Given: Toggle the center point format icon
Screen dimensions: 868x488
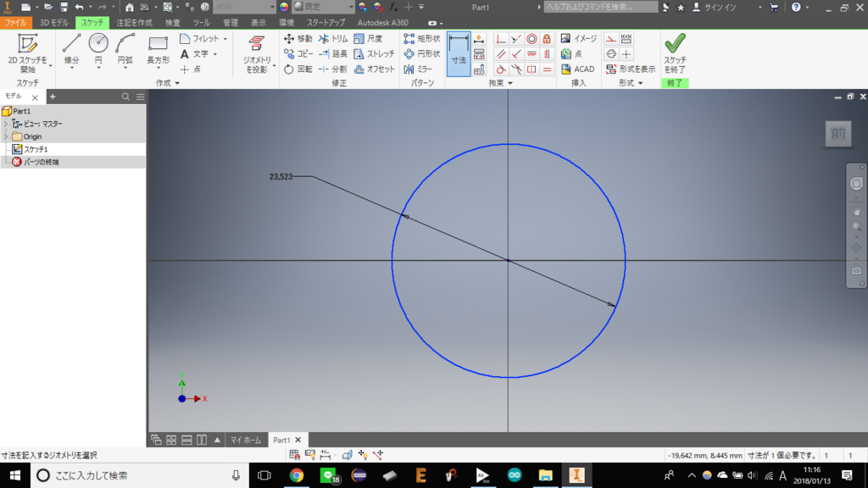Looking at the screenshot, I should point(626,54).
